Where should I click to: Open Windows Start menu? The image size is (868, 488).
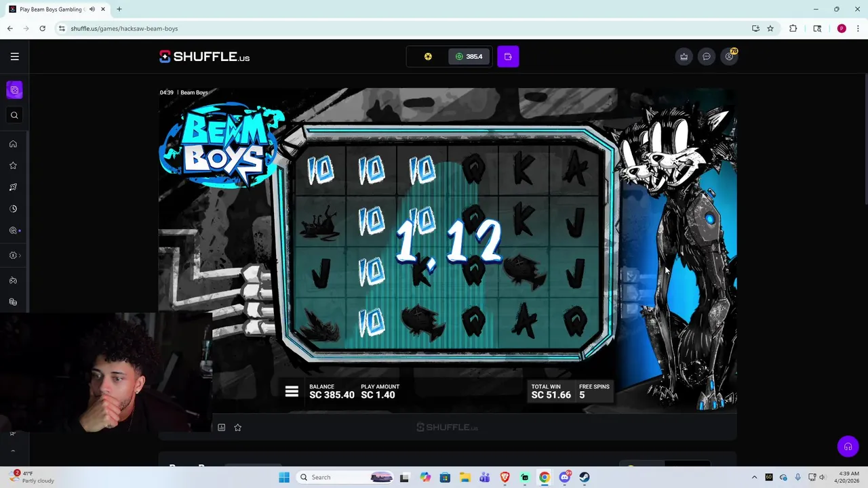click(284, 477)
